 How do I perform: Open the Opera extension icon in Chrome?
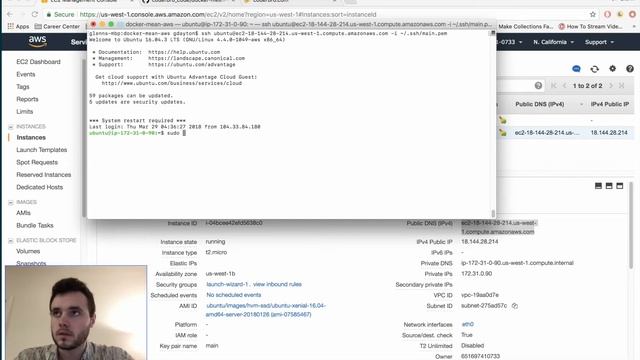coord(607,14)
